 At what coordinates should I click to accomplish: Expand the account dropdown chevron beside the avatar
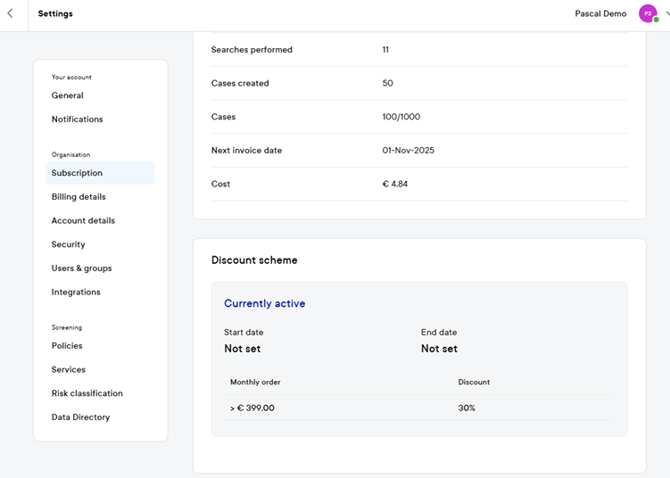tap(666, 14)
